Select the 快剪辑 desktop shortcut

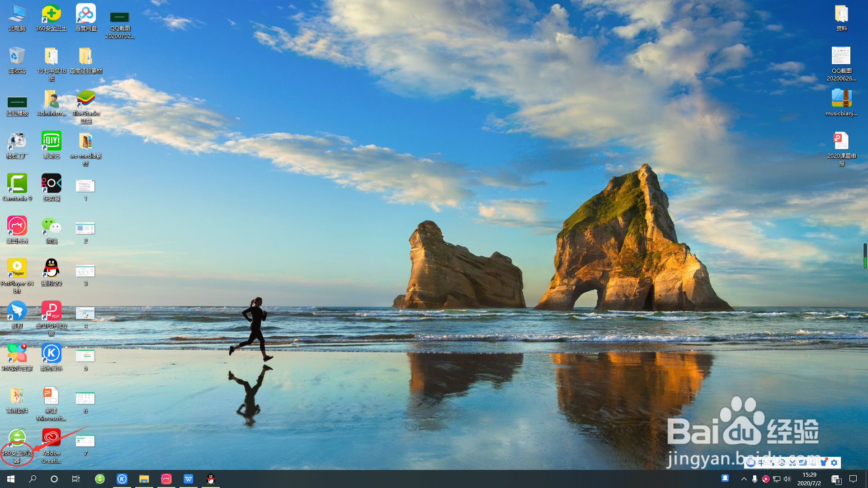(51, 188)
